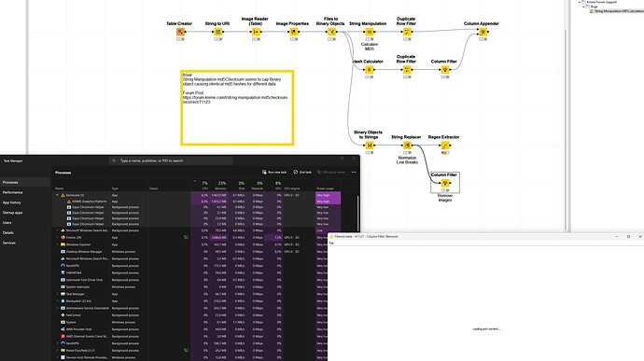The image size is (644, 361).
Task: Collapse the knime.exe process group
Action: coord(57,195)
